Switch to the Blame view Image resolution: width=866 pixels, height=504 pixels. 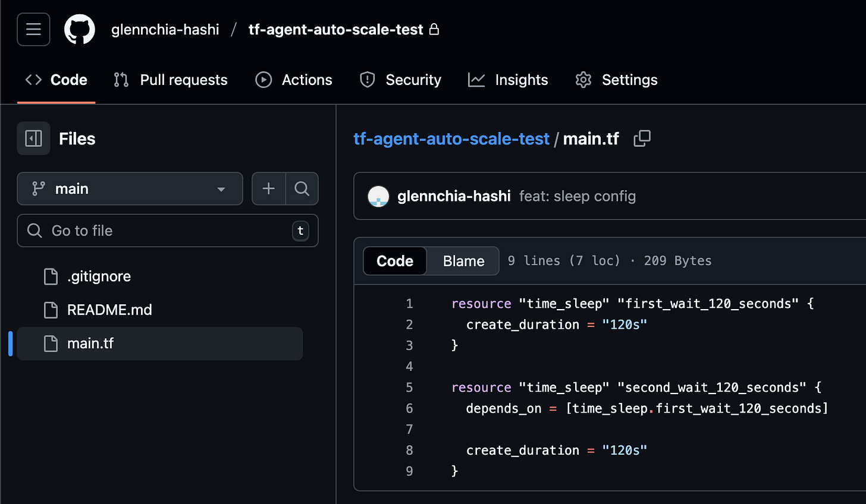[463, 260]
